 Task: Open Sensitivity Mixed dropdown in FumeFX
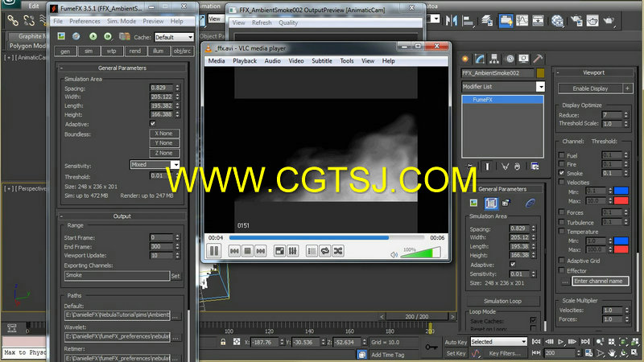tap(155, 165)
